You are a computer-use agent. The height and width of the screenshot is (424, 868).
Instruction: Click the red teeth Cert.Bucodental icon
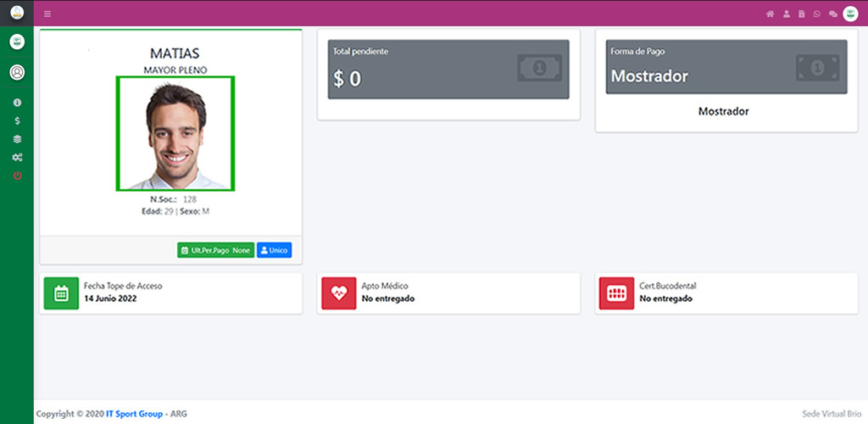pos(617,293)
